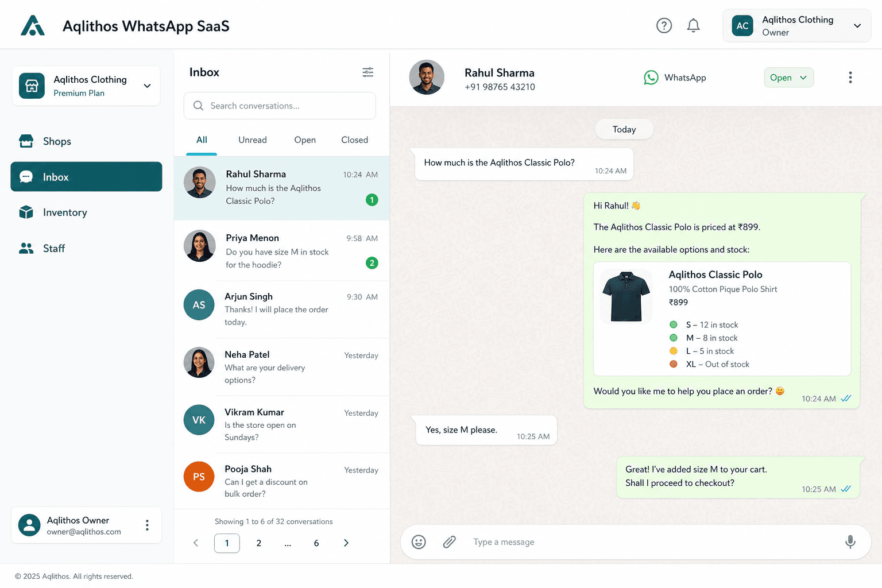Click Rahul Sharma's header profile photo

pos(427,77)
